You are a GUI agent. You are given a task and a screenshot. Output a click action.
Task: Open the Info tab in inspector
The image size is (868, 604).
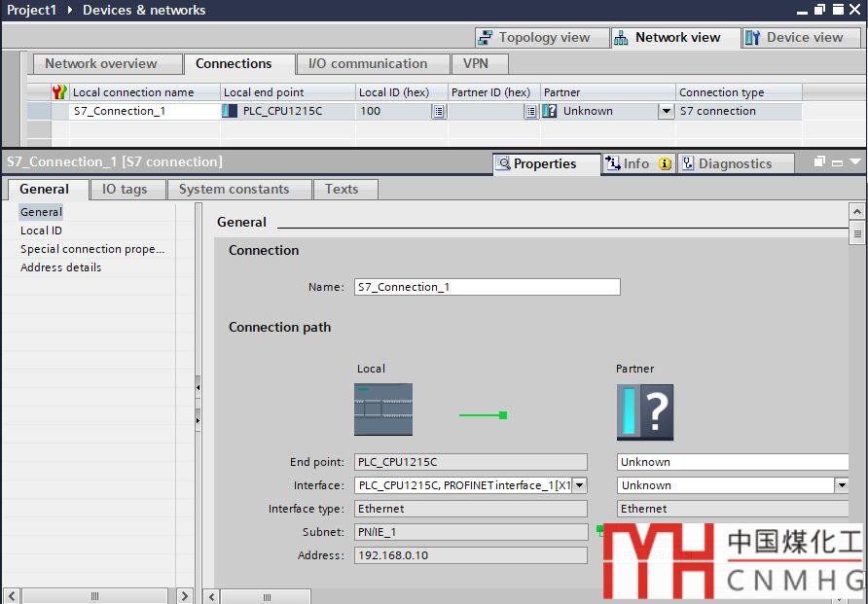pyautogui.click(x=636, y=164)
